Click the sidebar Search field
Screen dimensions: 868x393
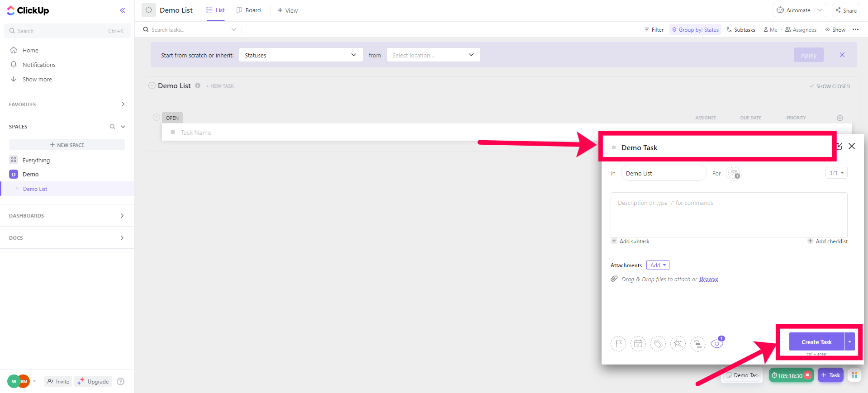[67, 31]
